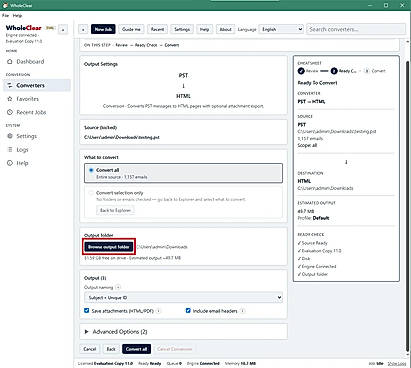
Task: Click 'Source Ready' check item
Action: (x=313, y=243)
